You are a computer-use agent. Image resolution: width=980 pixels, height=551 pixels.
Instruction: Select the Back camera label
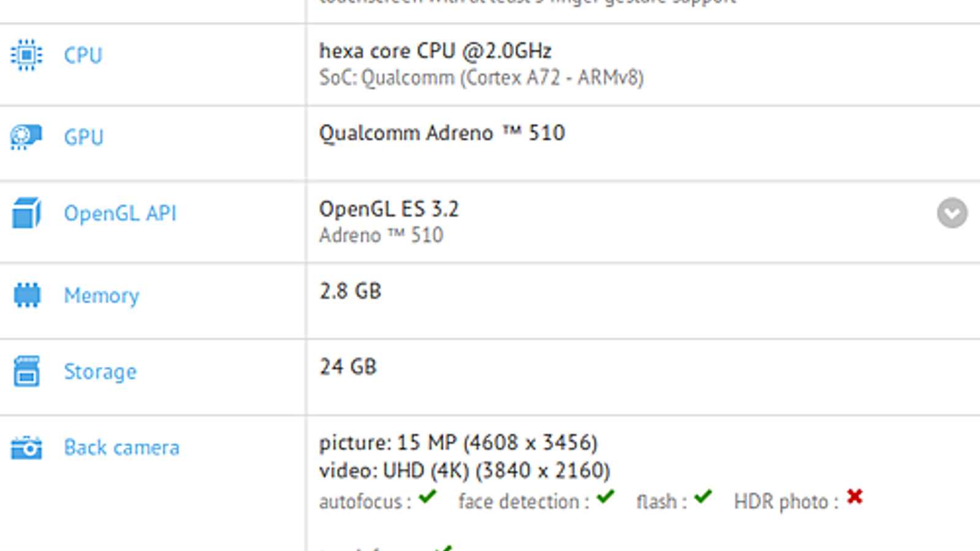(122, 448)
